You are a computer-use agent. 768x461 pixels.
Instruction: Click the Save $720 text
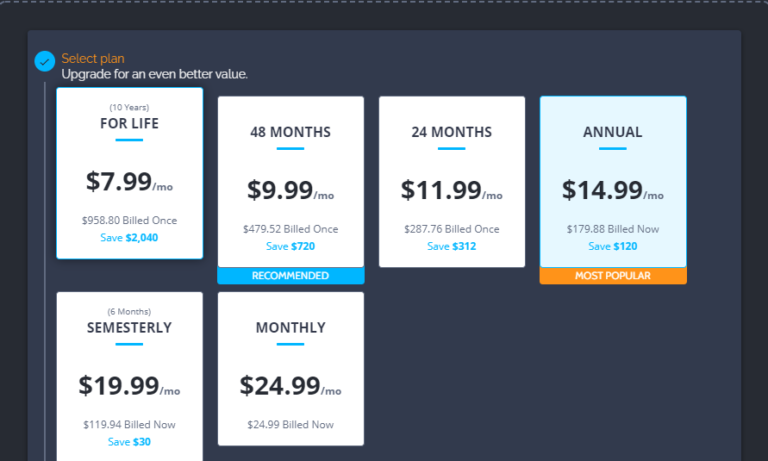(x=290, y=246)
